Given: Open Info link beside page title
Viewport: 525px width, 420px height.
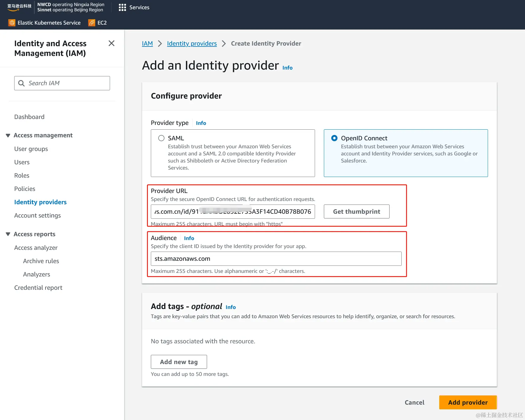Looking at the screenshot, I should [x=287, y=68].
